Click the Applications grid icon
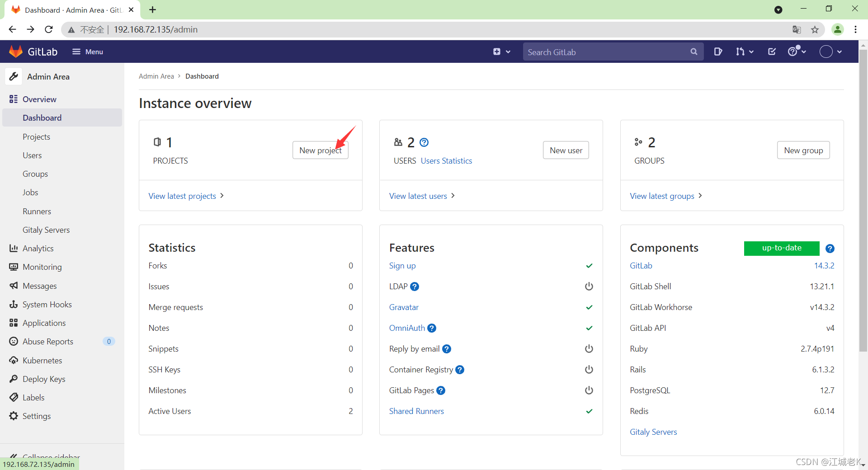 tap(14, 323)
